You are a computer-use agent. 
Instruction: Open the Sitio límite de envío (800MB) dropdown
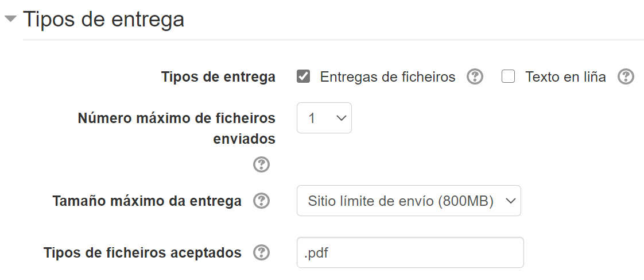[408, 201]
